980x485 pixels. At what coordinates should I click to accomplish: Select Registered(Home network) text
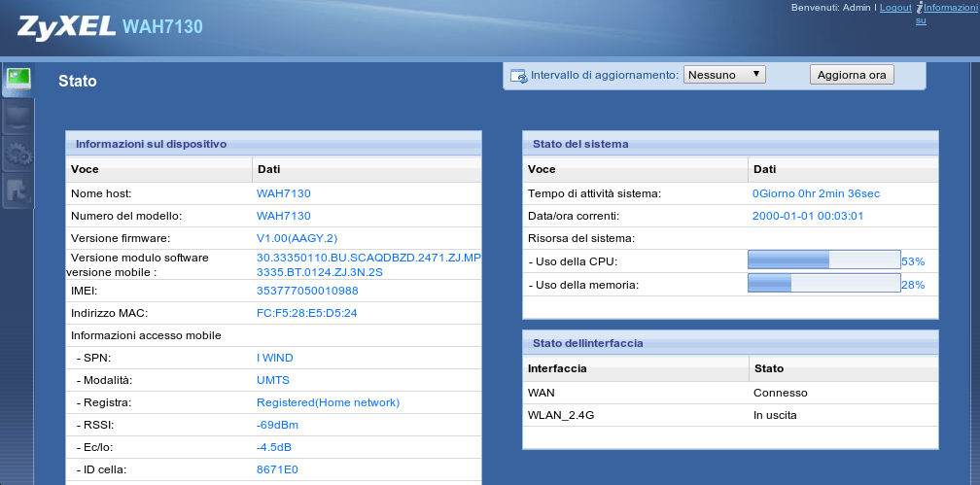click(x=329, y=402)
